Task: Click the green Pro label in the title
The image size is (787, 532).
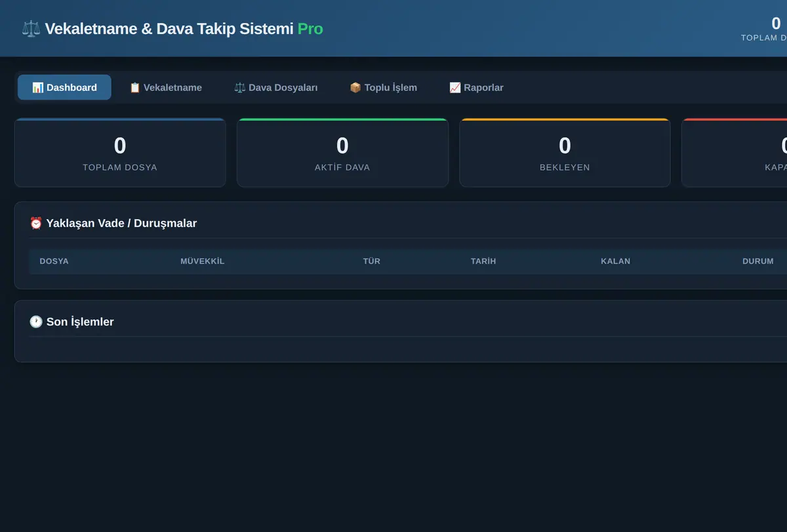Action: (x=310, y=29)
